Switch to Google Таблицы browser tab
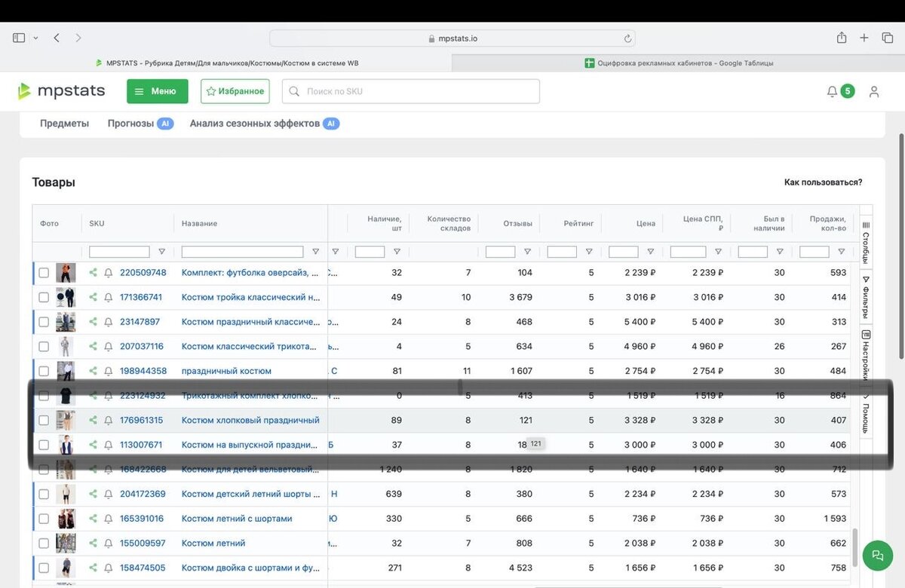The height and width of the screenshot is (588, 905). pos(679,63)
